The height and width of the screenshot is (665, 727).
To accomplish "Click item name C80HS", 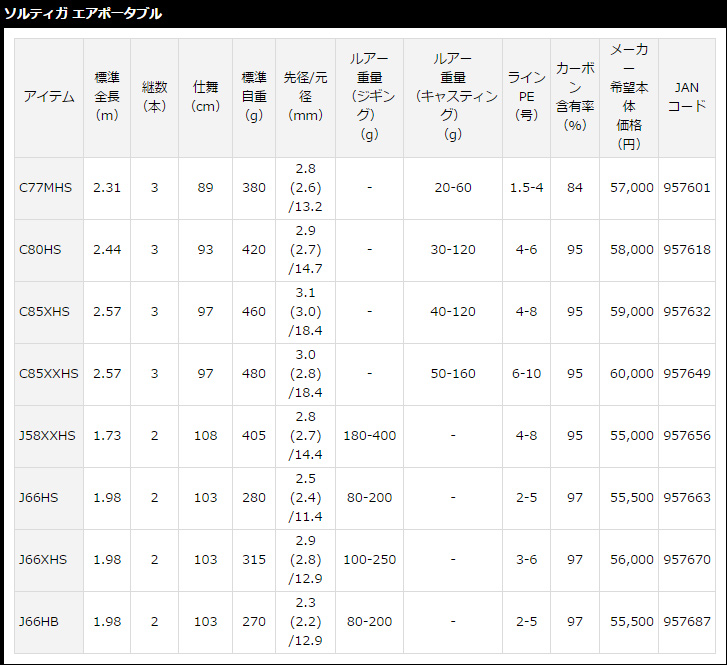I will pos(40,249).
